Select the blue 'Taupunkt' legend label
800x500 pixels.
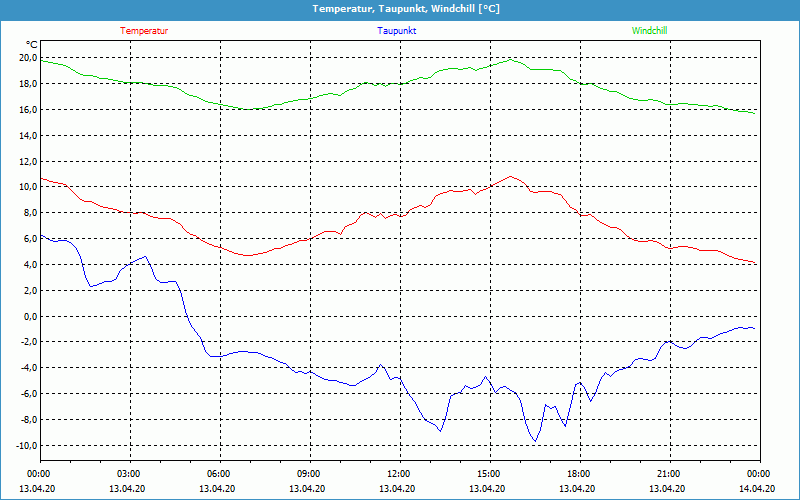pyautogui.click(x=396, y=31)
